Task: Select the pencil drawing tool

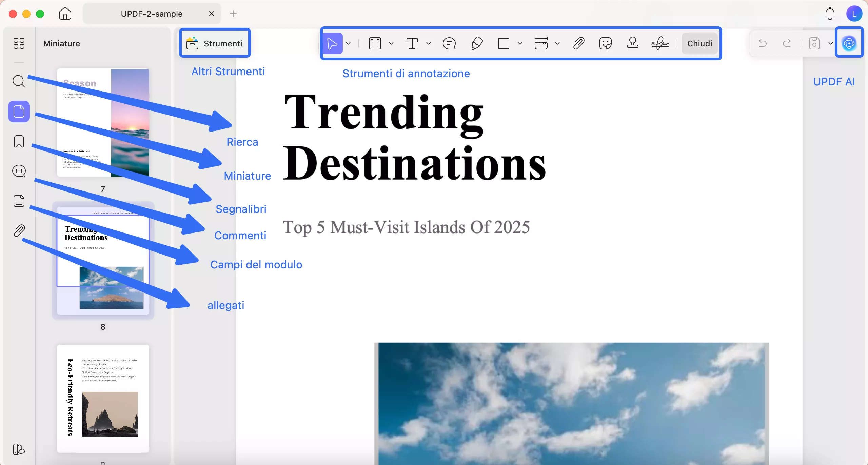Action: [477, 43]
